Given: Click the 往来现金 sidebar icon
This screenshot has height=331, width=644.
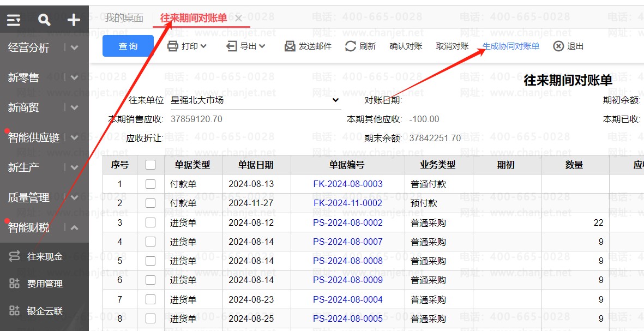Looking at the screenshot, I should [x=14, y=256].
